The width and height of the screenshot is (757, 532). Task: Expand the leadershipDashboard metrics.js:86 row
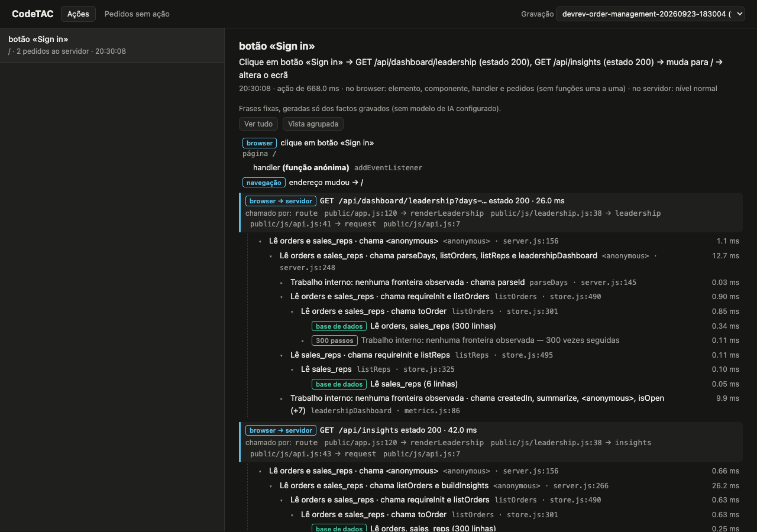click(282, 398)
